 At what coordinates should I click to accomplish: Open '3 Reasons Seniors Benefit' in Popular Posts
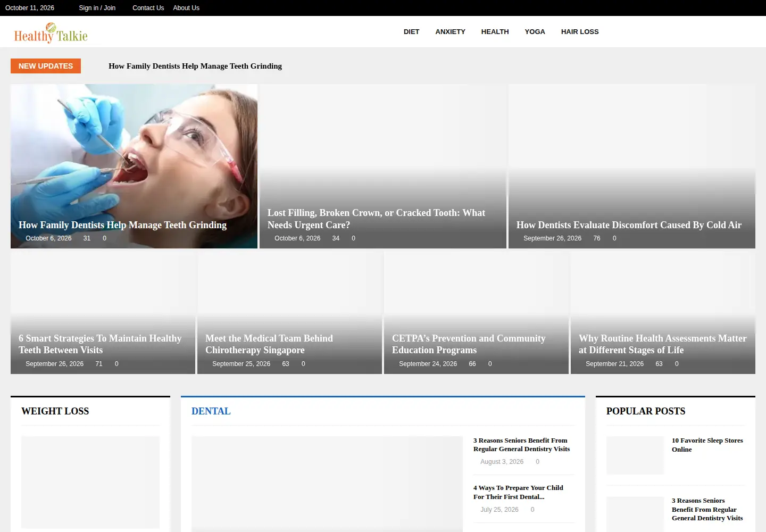(x=707, y=509)
